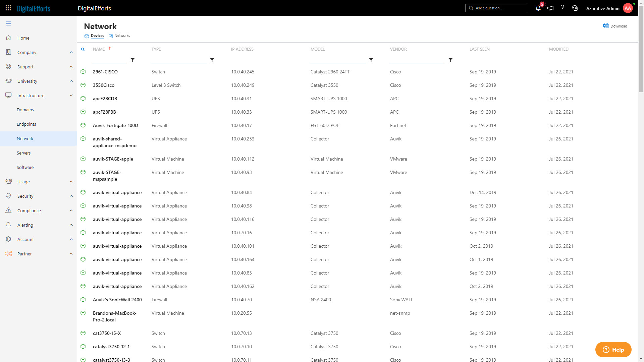644x362 pixels.
Task: Click the support headset icon
Action: (x=575, y=8)
